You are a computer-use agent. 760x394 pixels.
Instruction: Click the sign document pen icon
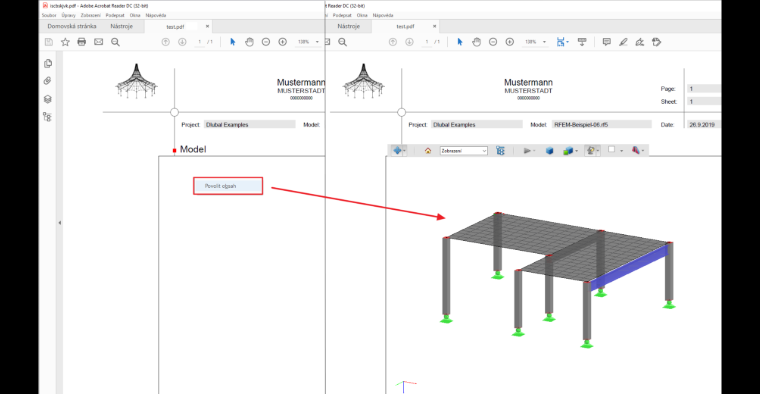[x=640, y=42]
